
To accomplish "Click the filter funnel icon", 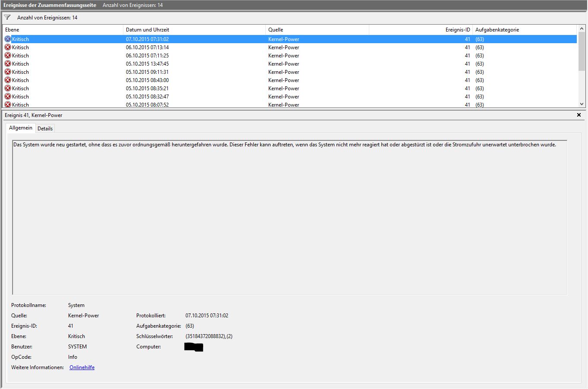I will 7,18.
